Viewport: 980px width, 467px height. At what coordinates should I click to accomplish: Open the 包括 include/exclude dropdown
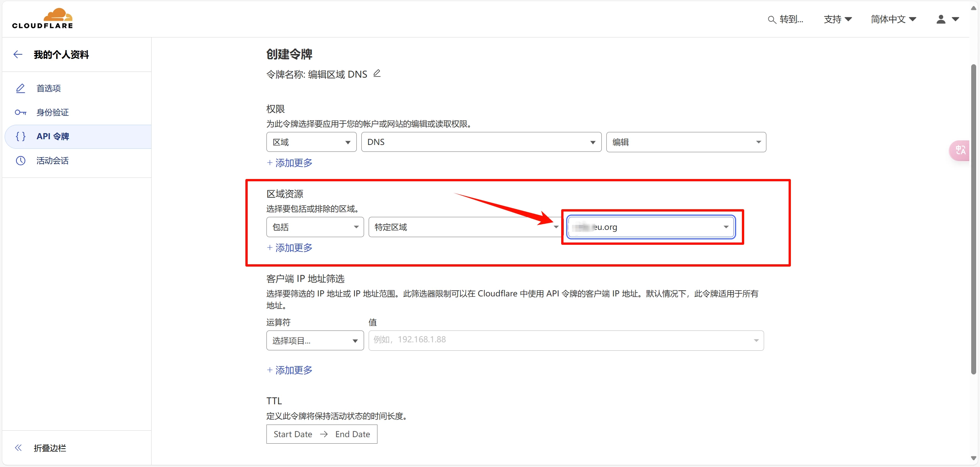pos(315,227)
